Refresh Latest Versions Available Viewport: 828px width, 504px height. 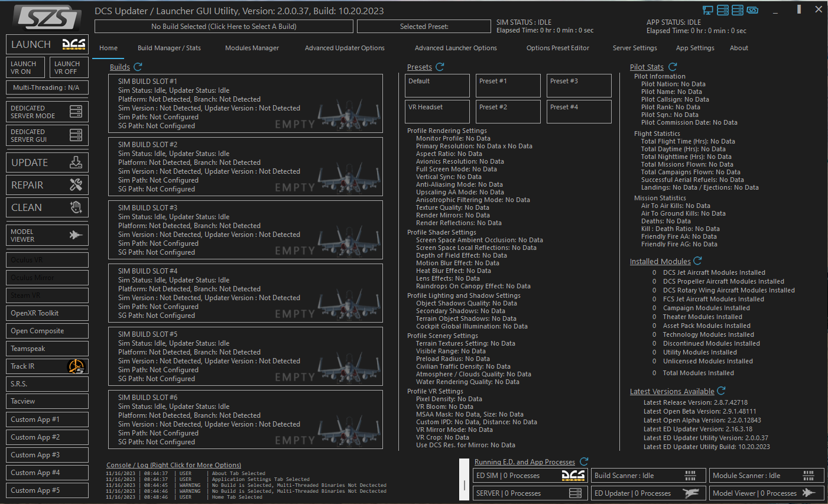coord(721,391)
